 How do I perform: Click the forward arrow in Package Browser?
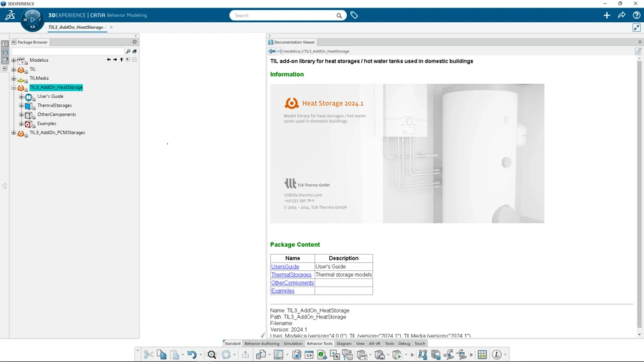tap(115, 60)
